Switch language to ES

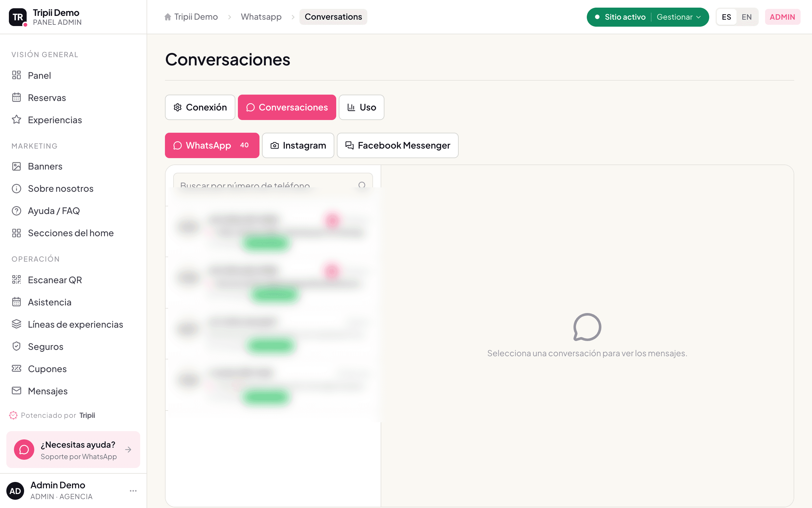point(726,17)
